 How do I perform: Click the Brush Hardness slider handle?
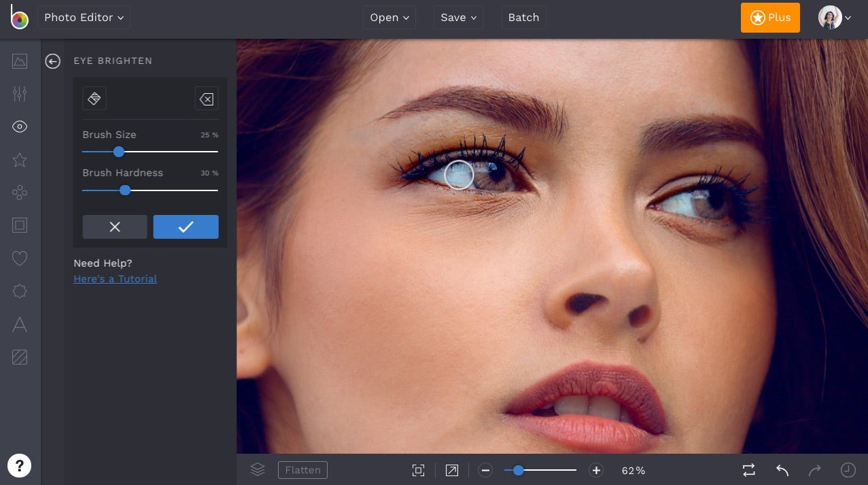(125, 190)
